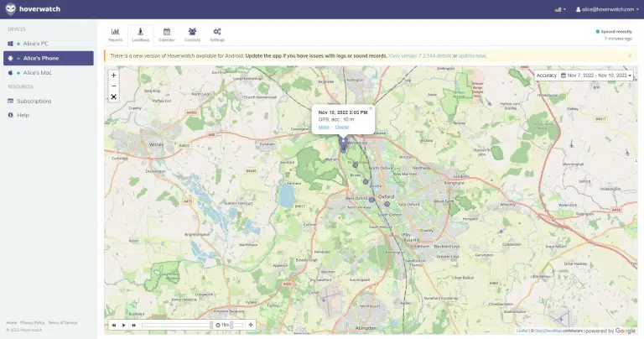Click Delete in the location popup
This screenshot has width=644, height=339.
coord(342,127)
